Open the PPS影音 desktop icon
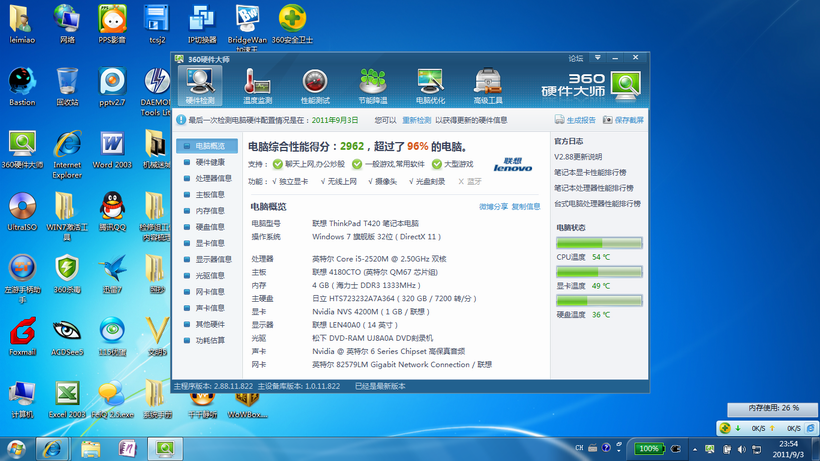Image resolution: width=820 pixels, height=461 pixels. point(112,24)
